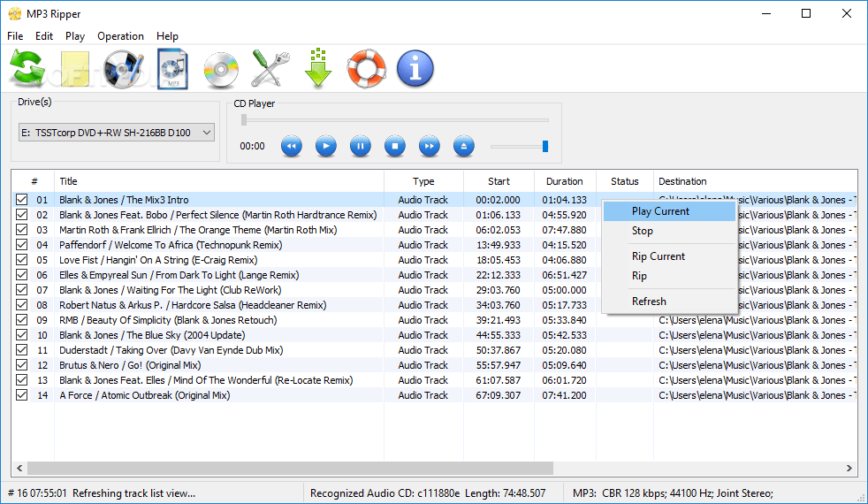
Task: Open help via the lifebuoy icon
Action: 367,69
